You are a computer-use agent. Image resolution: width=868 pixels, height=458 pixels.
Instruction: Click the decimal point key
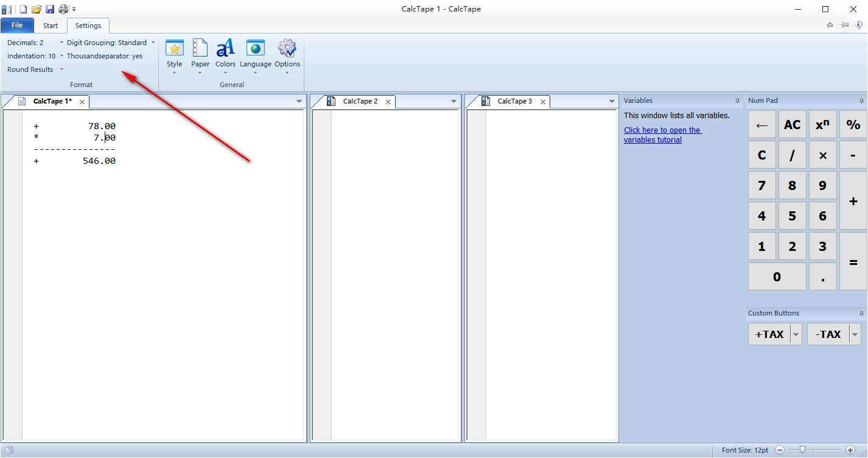pyautogui.click(x=822, y=277)
